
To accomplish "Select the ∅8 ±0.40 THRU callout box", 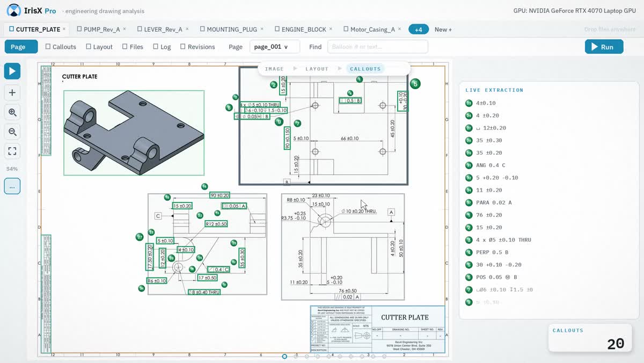I will coord(204,292).
